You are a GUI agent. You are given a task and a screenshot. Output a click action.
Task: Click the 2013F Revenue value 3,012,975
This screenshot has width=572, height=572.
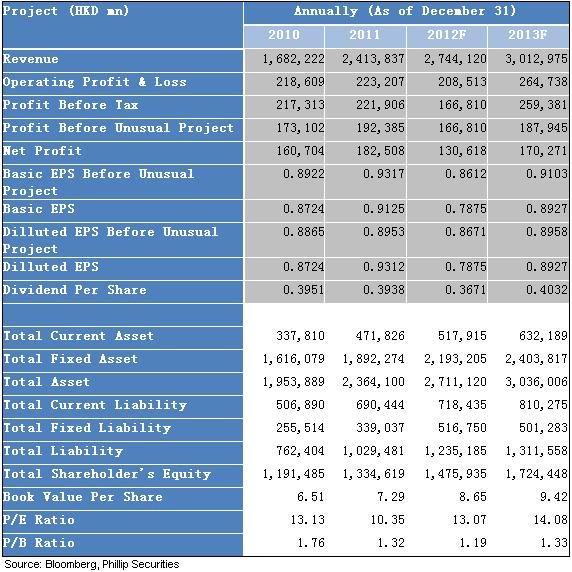point(536,59)
